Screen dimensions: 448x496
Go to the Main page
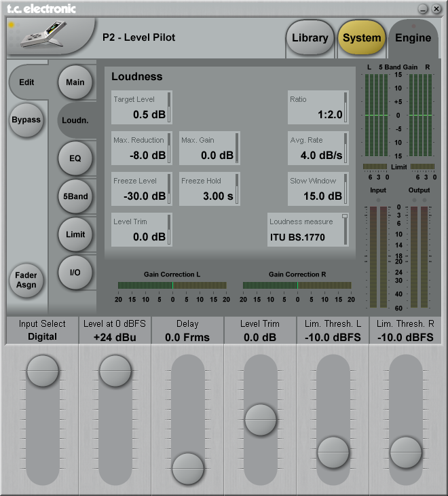coord(75,82)
